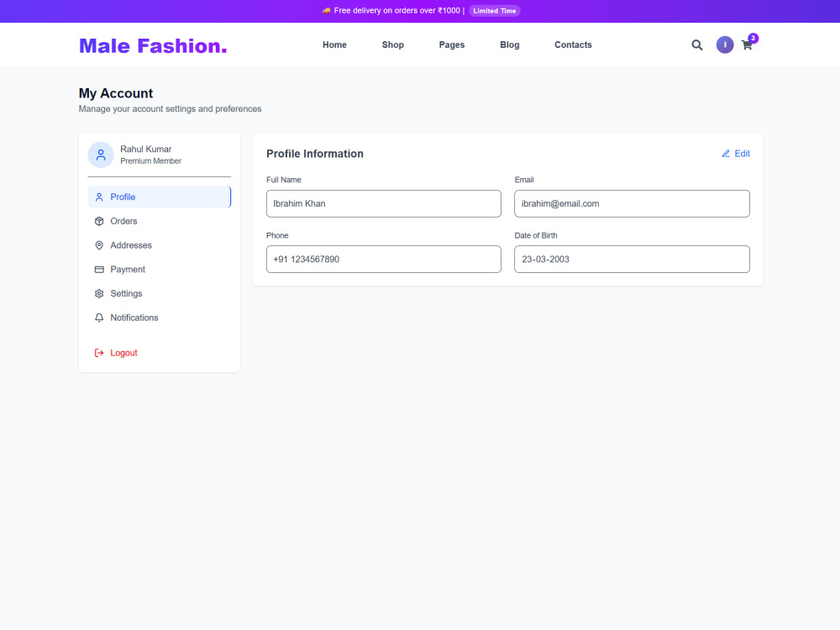The height and width of the screenshot is (630, 840).
Task: Open the Shop nav item
Action: 392,45
